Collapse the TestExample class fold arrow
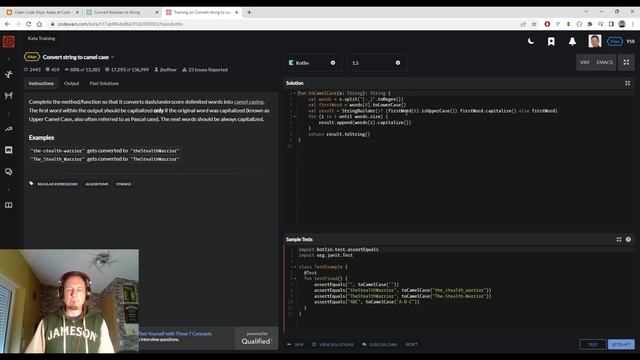640x360 pixels. tap(295, 267)
